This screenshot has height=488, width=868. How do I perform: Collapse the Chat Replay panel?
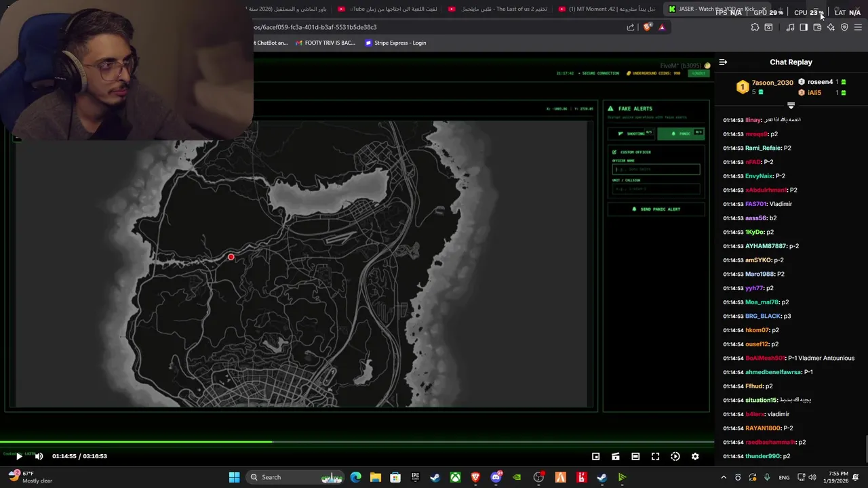pos(723,62)
